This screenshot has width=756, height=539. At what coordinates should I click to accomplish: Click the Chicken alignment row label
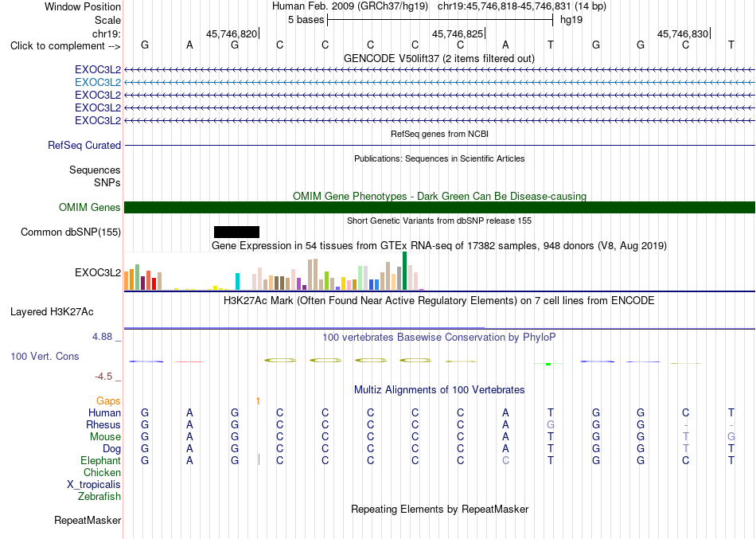click(x=102, y=472)
